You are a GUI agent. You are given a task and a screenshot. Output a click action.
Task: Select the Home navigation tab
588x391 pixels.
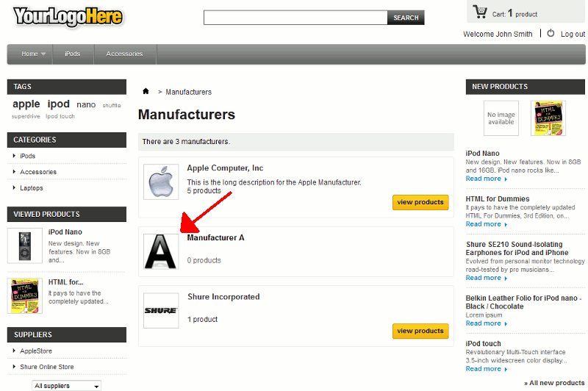coord(30,54)
